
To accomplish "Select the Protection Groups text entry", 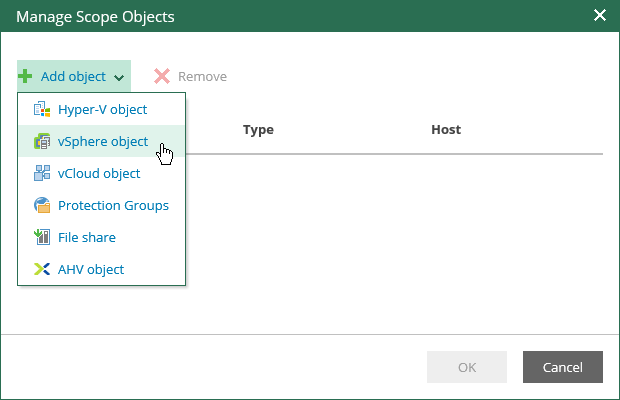I will point(113,205).
